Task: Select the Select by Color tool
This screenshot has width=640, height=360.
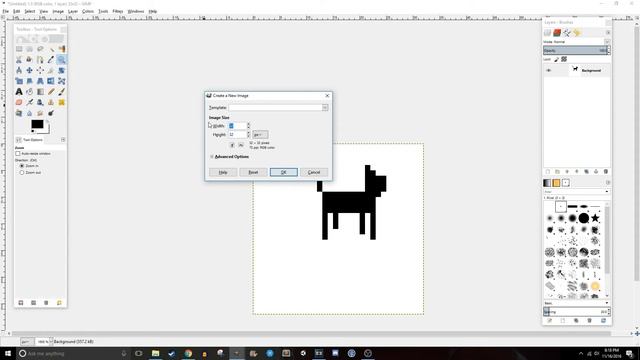Action: click(x=61, y=49)
